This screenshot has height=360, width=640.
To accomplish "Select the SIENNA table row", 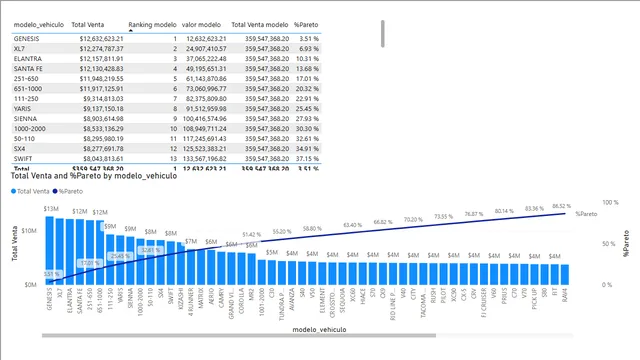I will pos(166,119).
